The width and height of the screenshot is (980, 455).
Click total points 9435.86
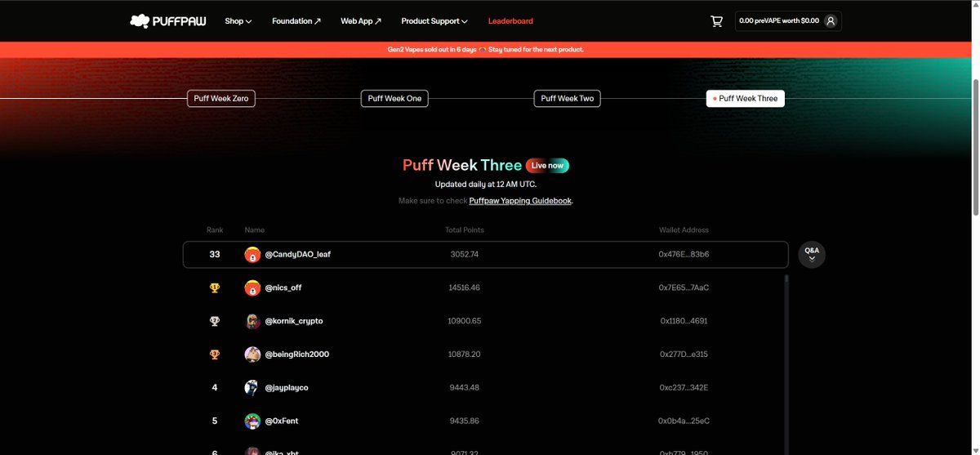coord(465,422)
